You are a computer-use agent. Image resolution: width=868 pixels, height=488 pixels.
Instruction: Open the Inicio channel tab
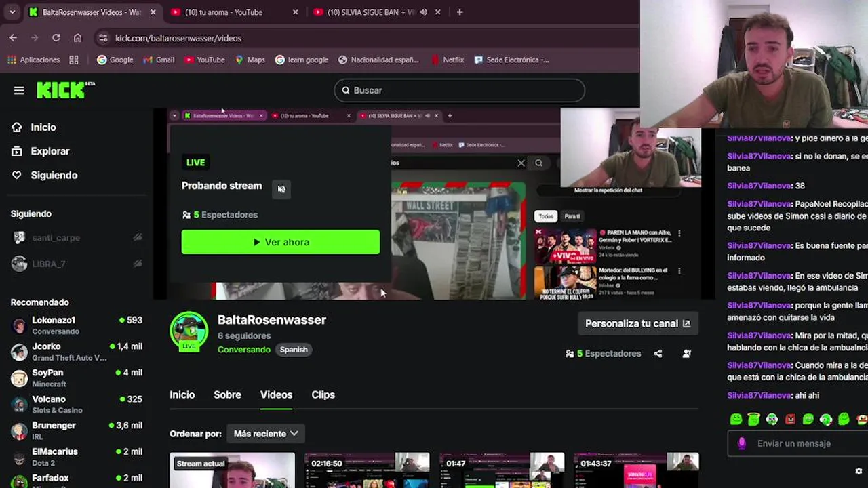182,394
